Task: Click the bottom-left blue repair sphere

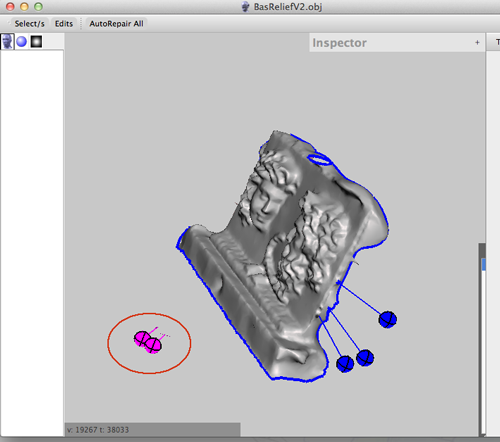Action: (x=345, y=364)
